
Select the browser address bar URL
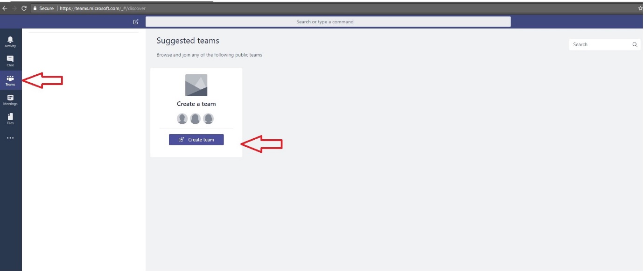(103, 8)
